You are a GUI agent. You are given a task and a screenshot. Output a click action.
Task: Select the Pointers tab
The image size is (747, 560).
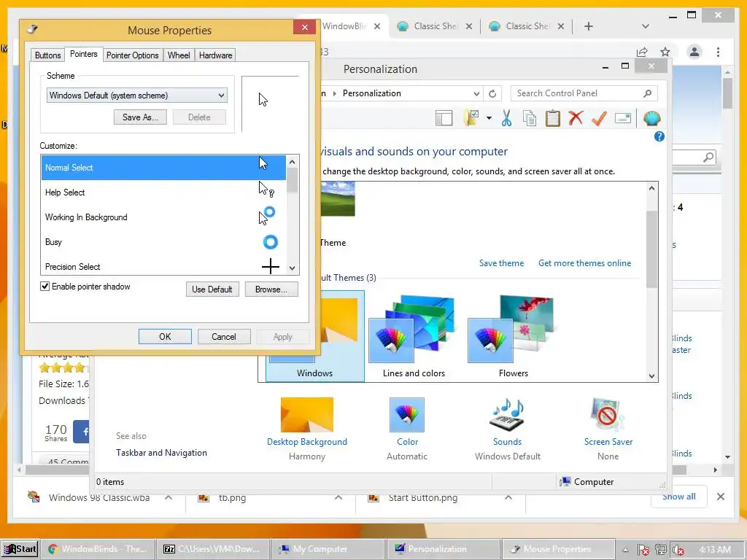point(83,54)
